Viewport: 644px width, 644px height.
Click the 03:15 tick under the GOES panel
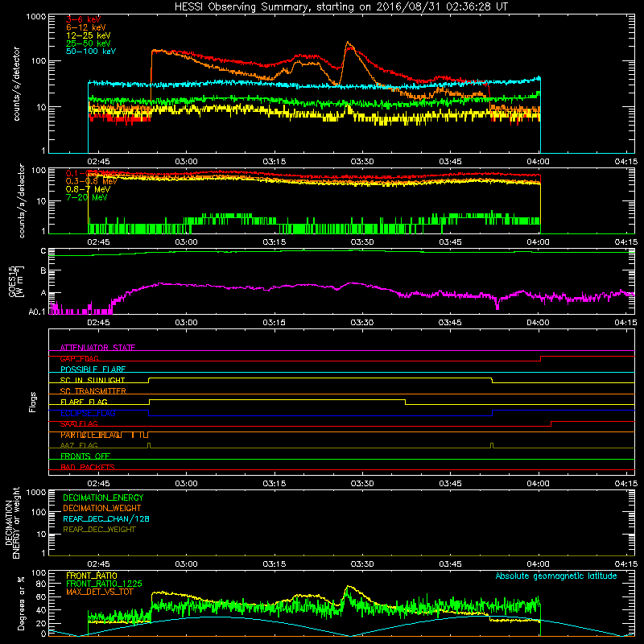coord(274,323)
